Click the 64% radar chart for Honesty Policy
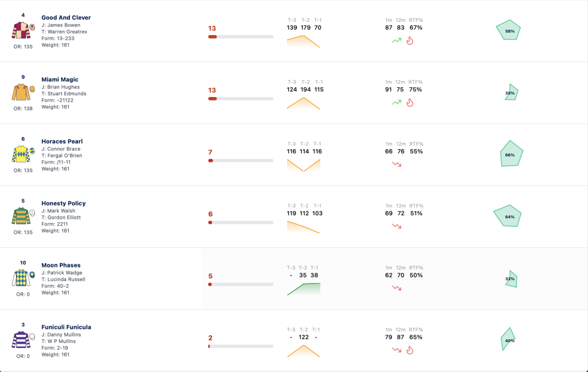588x372 pixels. point(508,216)
